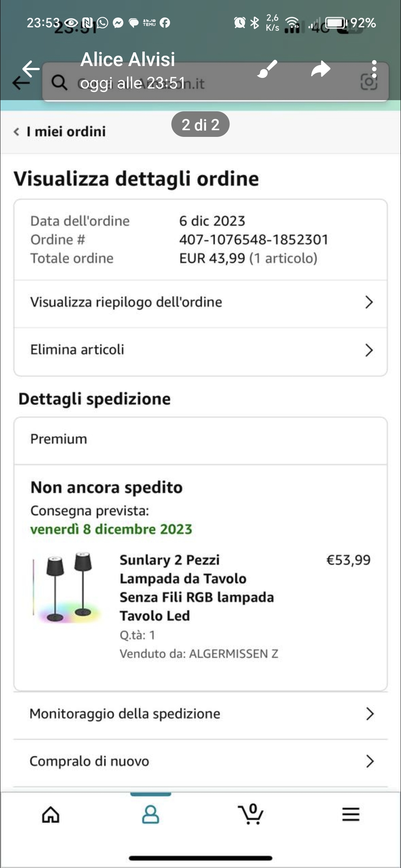The width and height of the screenshot is (401, 868).
Task: Tap the paintbrush edit icon
Action: (x=267, y=69)
